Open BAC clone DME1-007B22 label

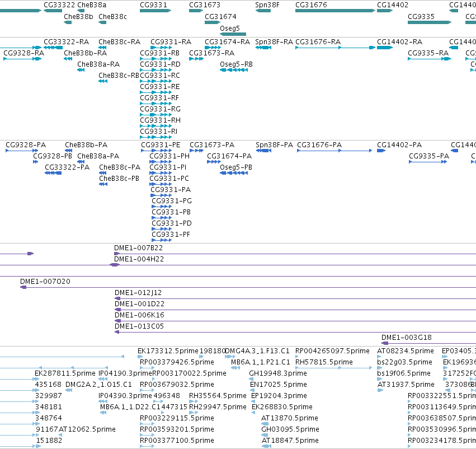click(138, 248)
